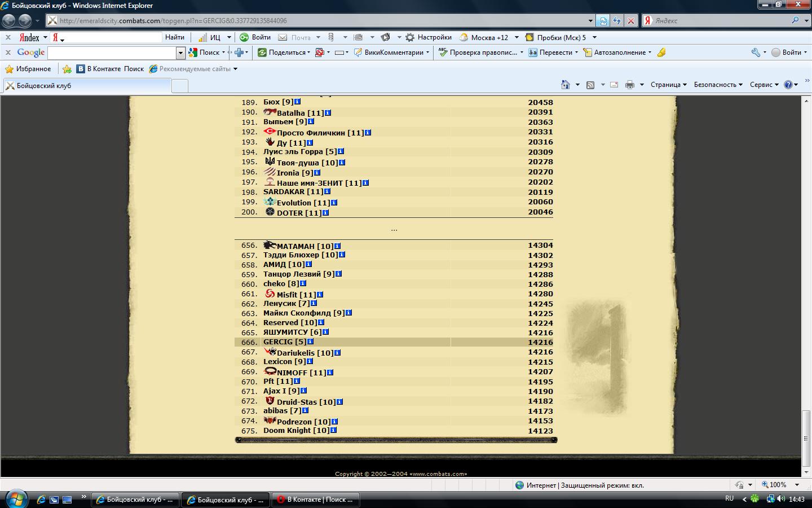Image resolution: width=812 pixels, height=508 pixels.
Task: Click the clan emblem before Podrezon [10]
Action: coord(270,421)
